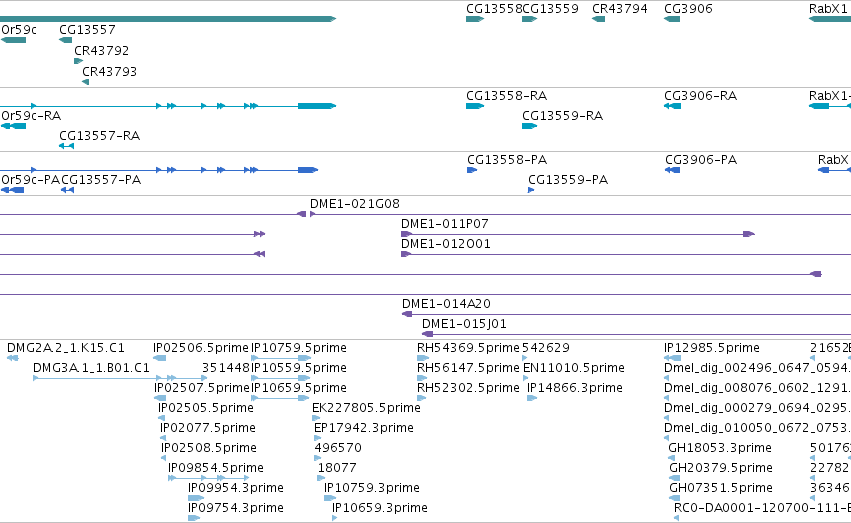The height and width of the screenshot is (523, 851).
Task: Select IP10559.5prime feature label
Action: click(x=299, y=368)
